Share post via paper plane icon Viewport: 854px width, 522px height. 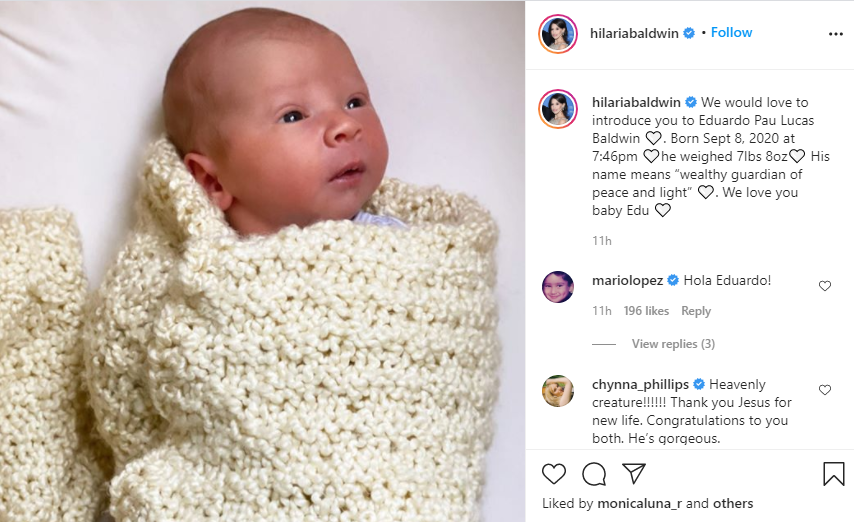tap(633, 474)
